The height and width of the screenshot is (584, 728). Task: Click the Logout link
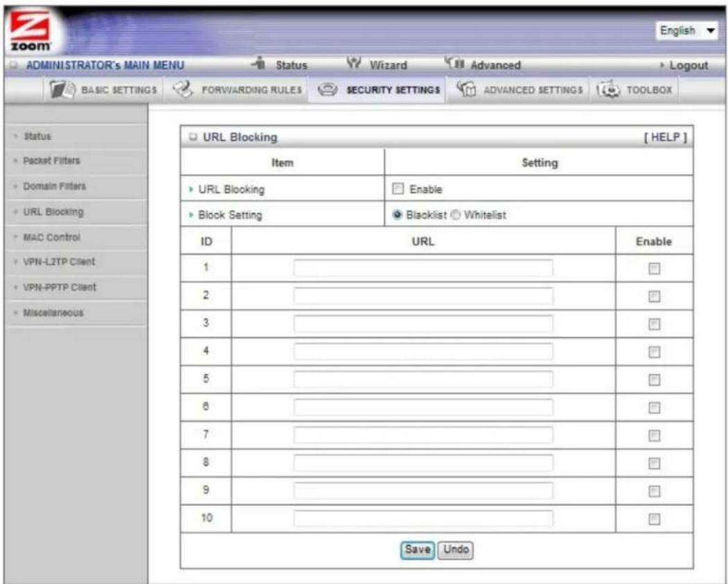pyautogui.click(x=689, y=65)
